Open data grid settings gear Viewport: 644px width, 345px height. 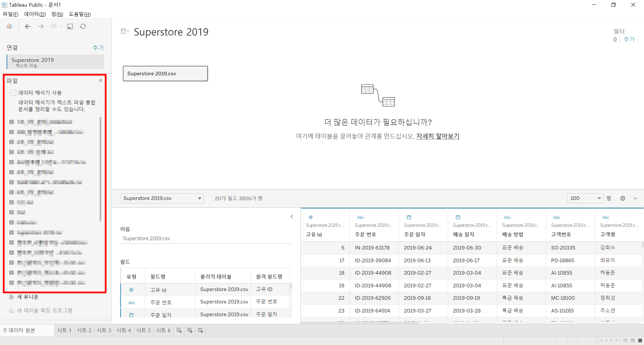623,198
